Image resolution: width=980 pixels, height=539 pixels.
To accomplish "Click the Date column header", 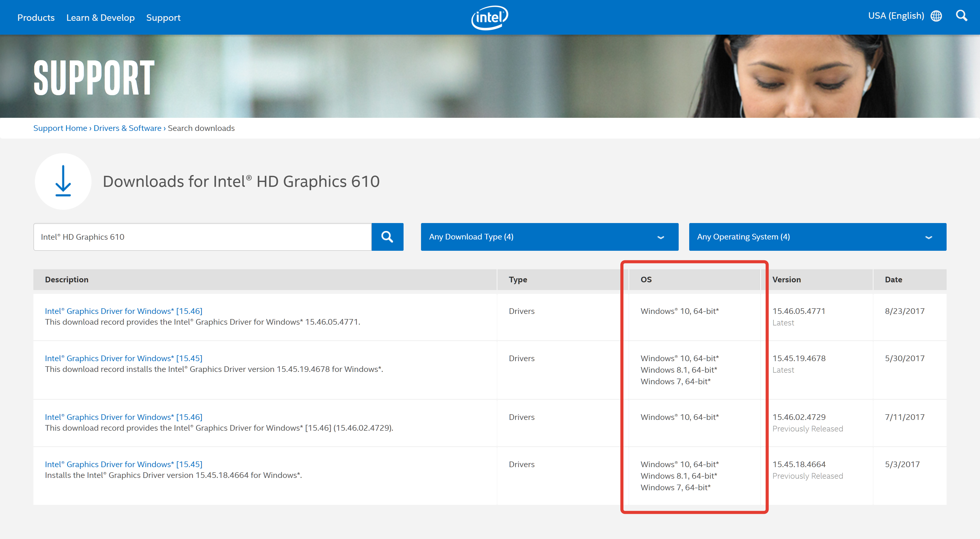I will (893, 280).
